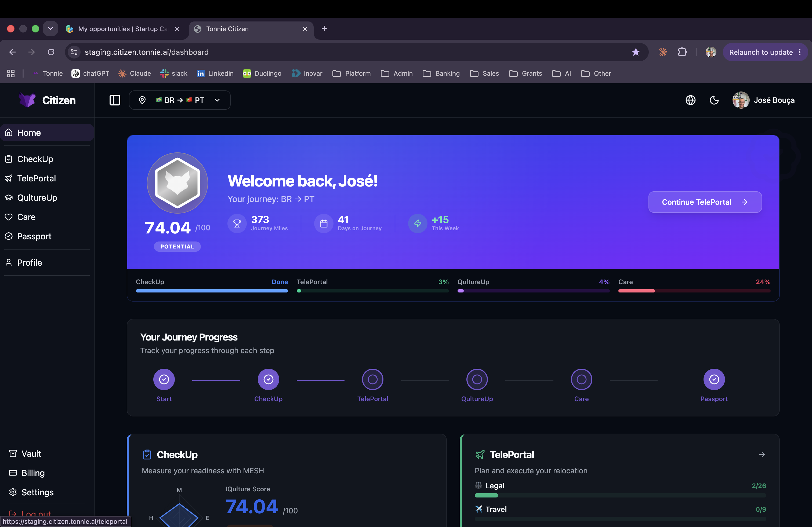Viewport: 812px width, 527px height.
Task: Open Vault in the sidebar
Action: click(x=47, y=454)
